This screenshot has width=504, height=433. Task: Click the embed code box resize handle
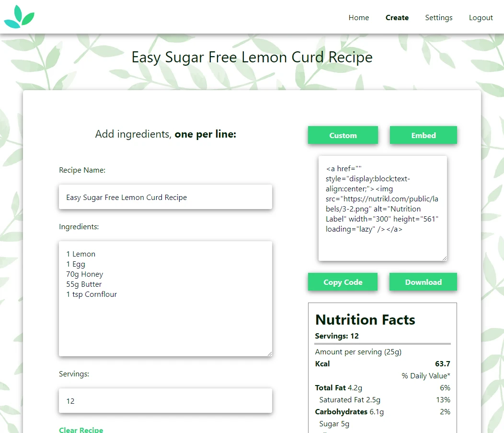click(445, 258)
